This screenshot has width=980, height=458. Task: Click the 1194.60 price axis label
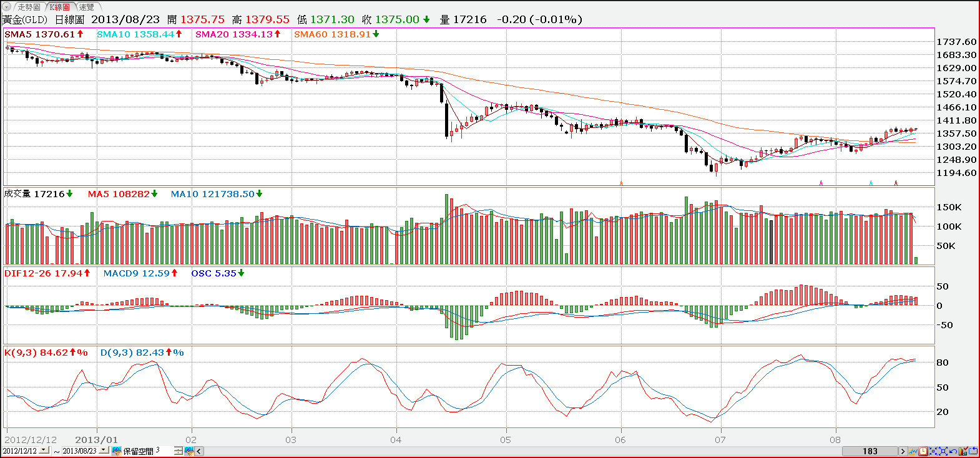coord(956,173)
